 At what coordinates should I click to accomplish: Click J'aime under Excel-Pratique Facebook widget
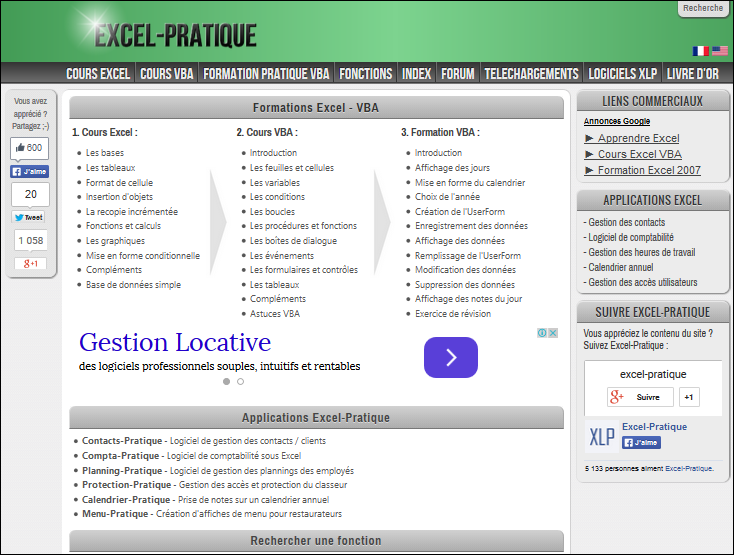(641, 443)
